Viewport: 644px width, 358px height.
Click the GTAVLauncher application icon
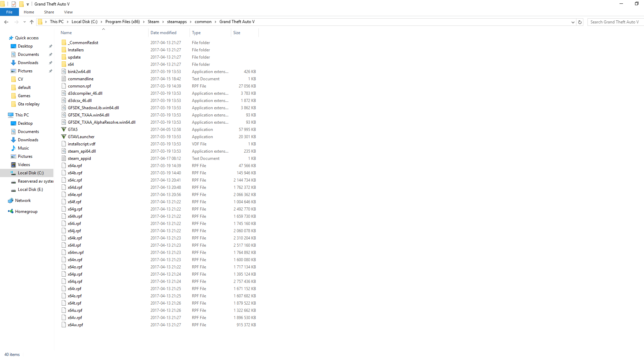[x=64, y=137]
